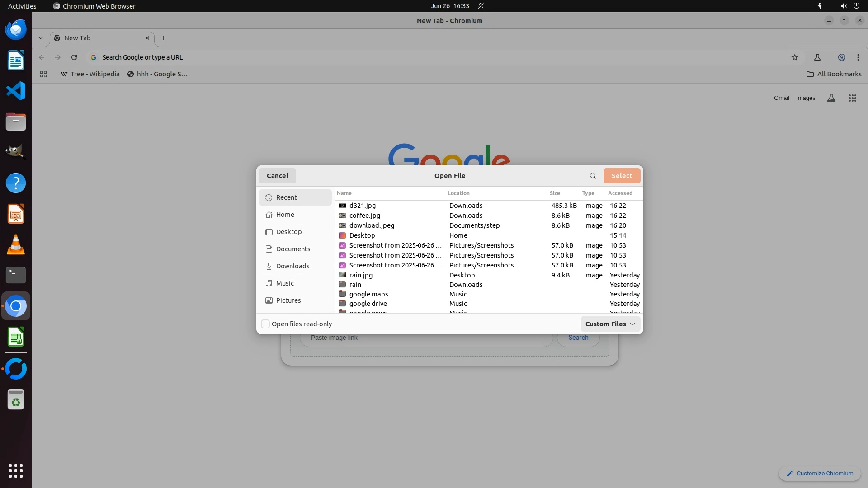Click the Music note sidebar icon

(269, 283)
